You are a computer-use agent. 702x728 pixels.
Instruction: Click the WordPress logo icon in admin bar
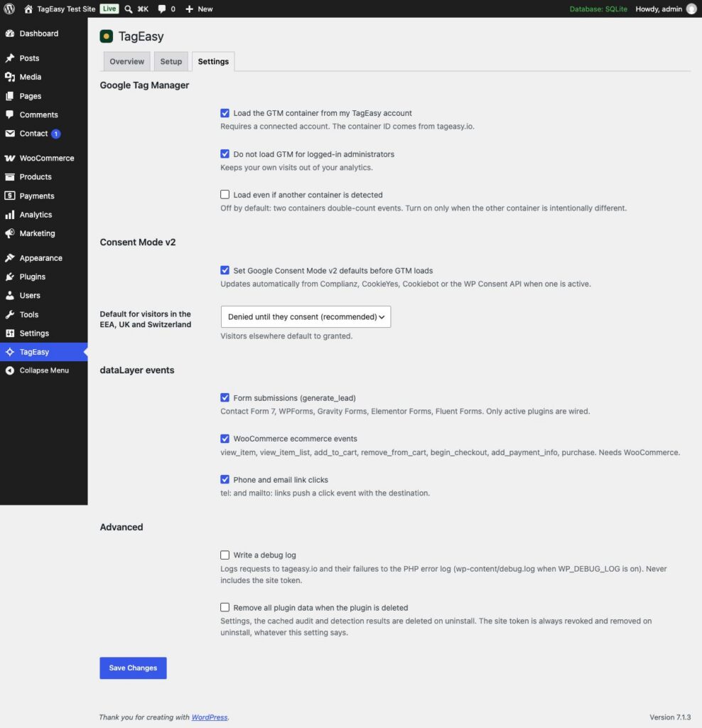click(9, 9)
